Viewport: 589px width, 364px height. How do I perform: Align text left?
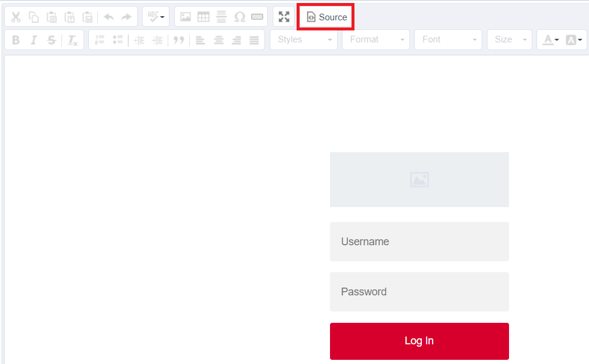click(x=201, y=40)
